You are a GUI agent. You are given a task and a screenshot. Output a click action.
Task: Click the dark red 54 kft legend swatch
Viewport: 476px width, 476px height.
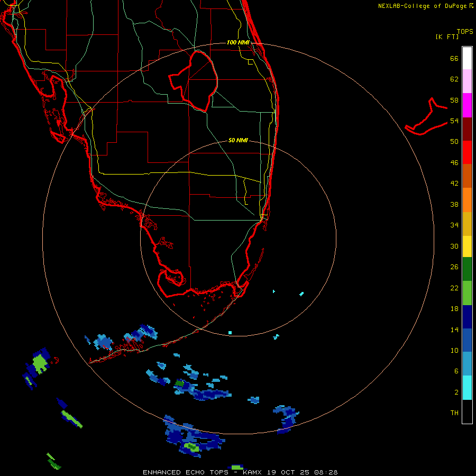467,129
